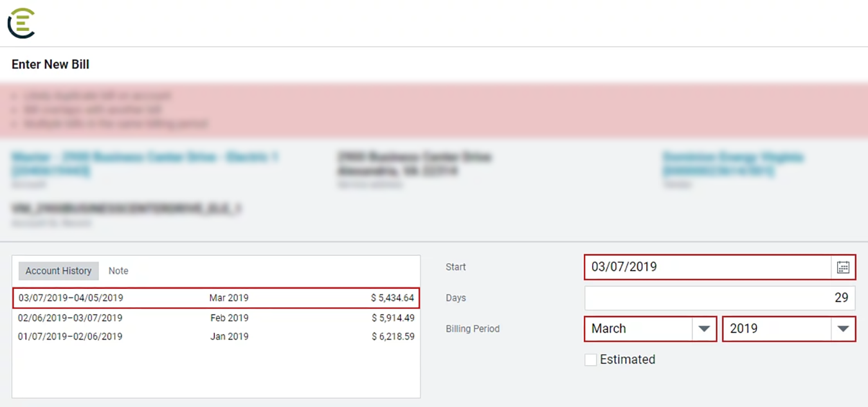Image resolution: width=868 pixels, height=407 pixels.
Task: Click the blurred account name link
Action: tap(145, 164)
